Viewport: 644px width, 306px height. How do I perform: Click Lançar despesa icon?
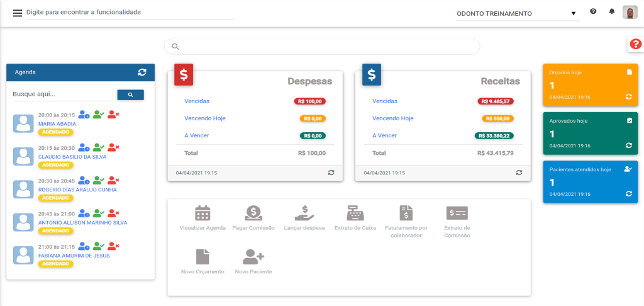(304, 213)
